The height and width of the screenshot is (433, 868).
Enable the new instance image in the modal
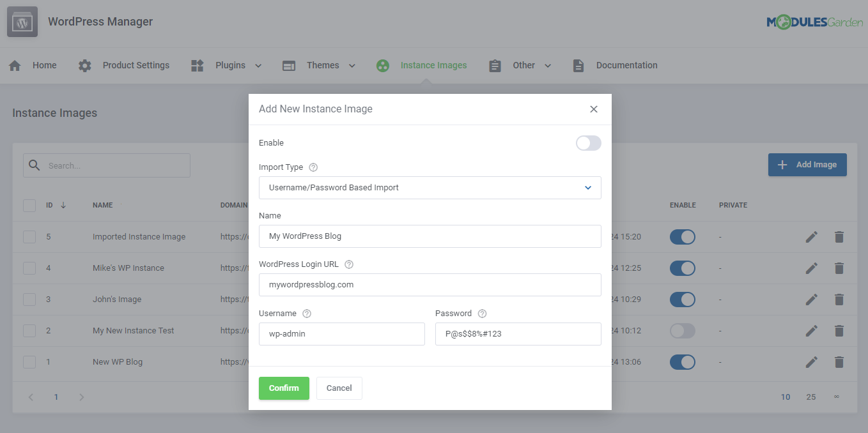tap(588, 143)
